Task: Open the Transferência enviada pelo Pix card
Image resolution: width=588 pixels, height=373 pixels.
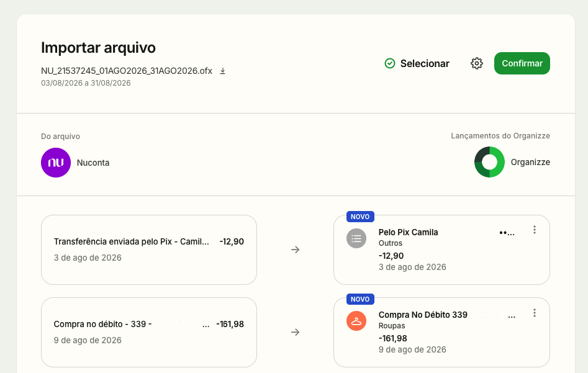Action: (149, 249)
